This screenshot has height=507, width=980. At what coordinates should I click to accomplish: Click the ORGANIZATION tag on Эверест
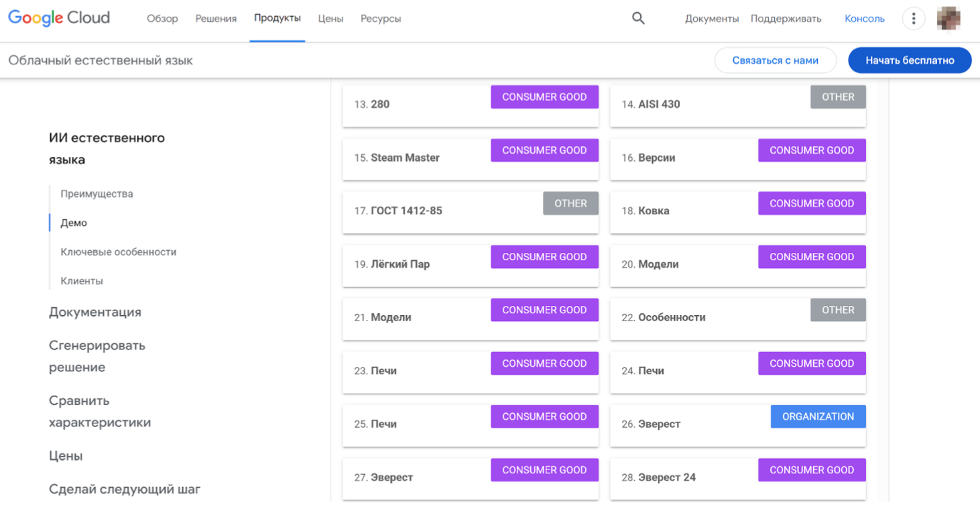[x=818, y=416]
